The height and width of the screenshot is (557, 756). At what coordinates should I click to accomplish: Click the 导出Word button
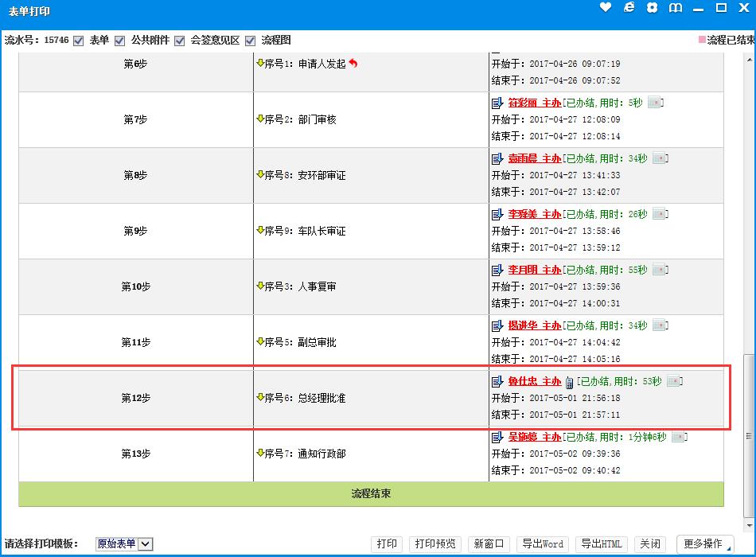pos(543,544)
